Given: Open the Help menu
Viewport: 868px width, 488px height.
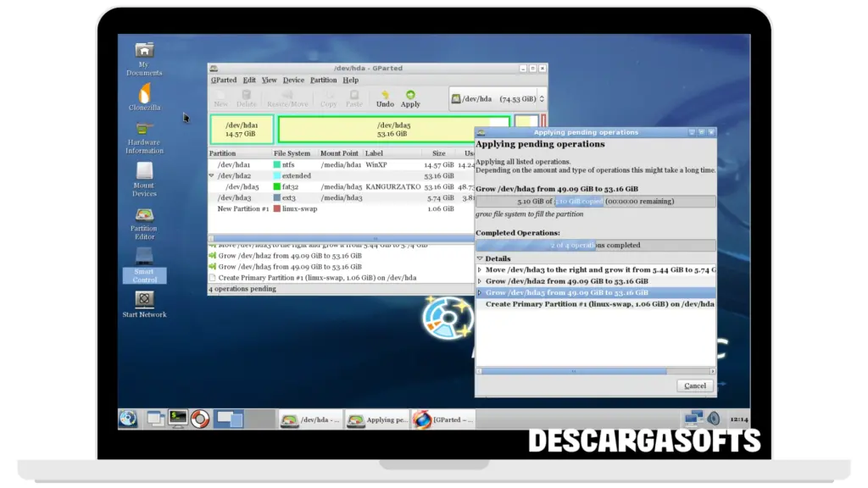Looking at the screenshot, I should (350, 80).
